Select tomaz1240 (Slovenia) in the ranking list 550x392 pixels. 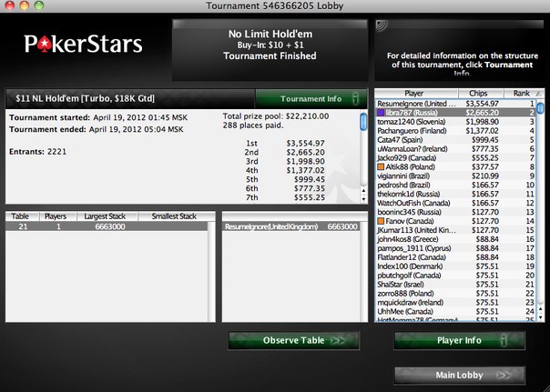pos(455,122)
